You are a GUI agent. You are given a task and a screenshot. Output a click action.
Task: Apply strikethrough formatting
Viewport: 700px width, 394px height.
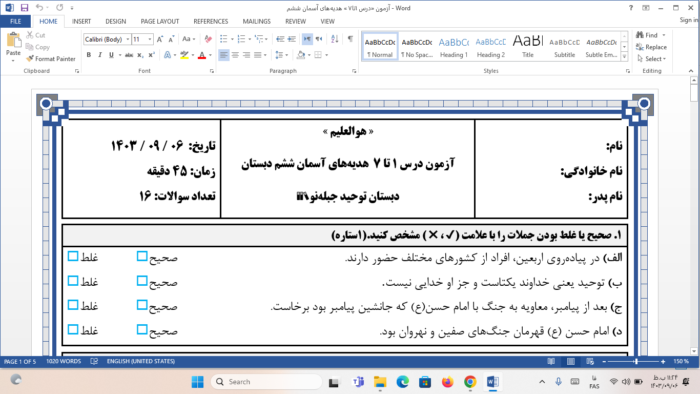click(x=129, y=55)
